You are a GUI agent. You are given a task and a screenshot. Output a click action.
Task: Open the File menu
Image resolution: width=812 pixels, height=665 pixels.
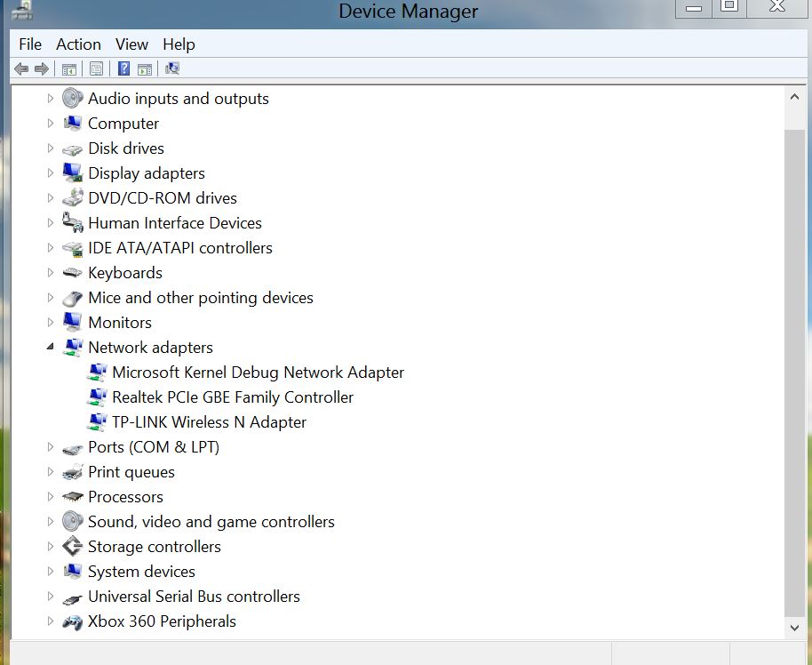(x=30, y=44)
